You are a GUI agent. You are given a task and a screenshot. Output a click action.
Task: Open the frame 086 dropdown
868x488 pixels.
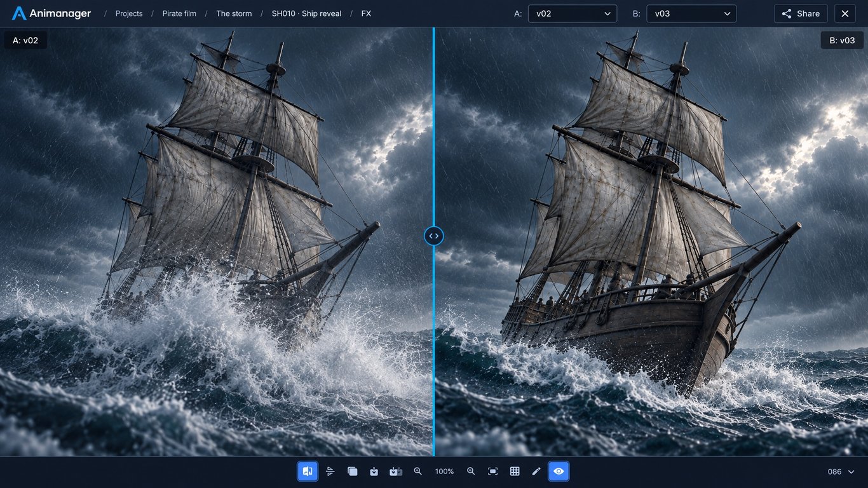tap(841, 471)
